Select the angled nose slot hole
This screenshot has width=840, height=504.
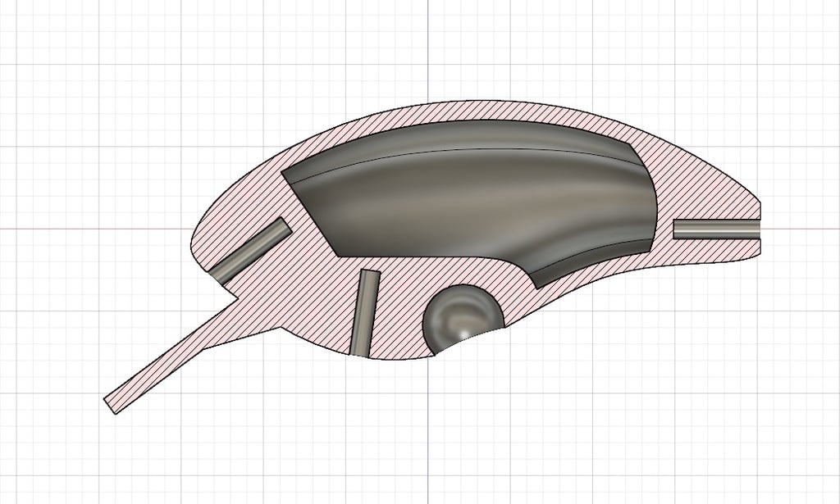point(250,250)
